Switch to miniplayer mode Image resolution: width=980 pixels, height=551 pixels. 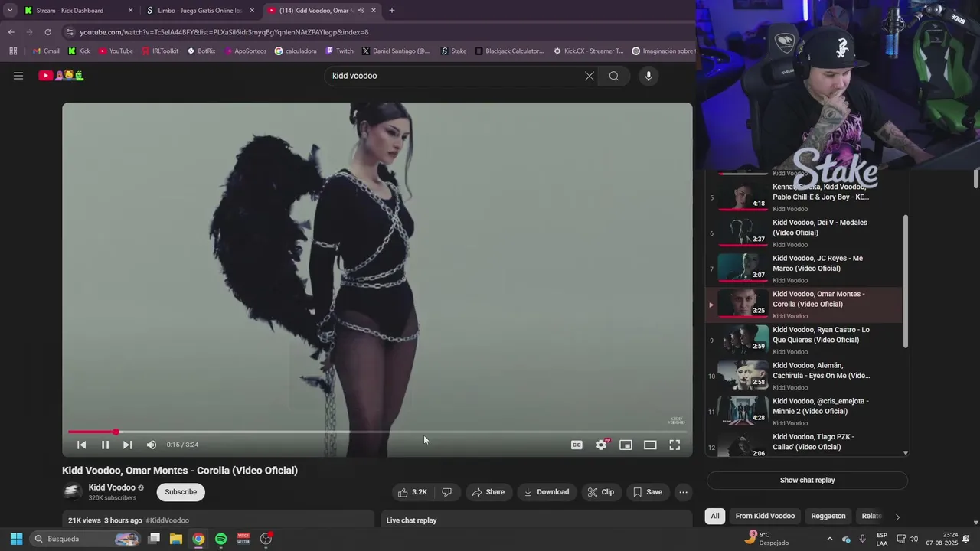click(626, 445)
